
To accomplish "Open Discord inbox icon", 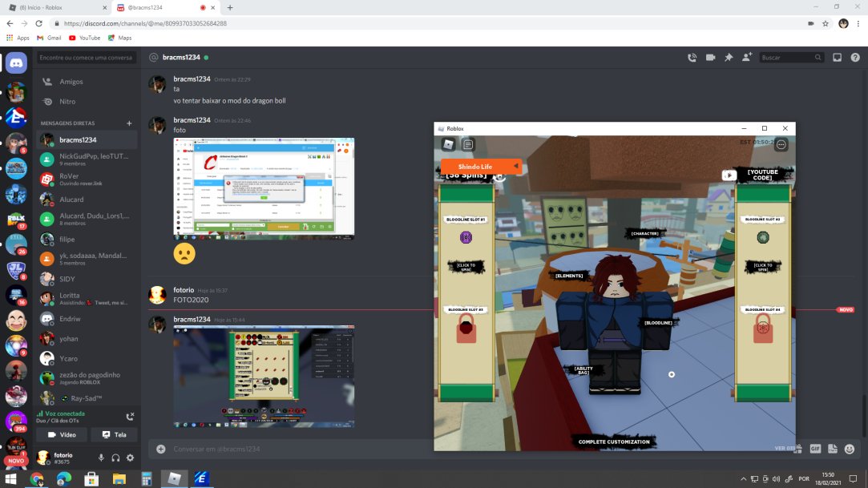I will [837, 58].
